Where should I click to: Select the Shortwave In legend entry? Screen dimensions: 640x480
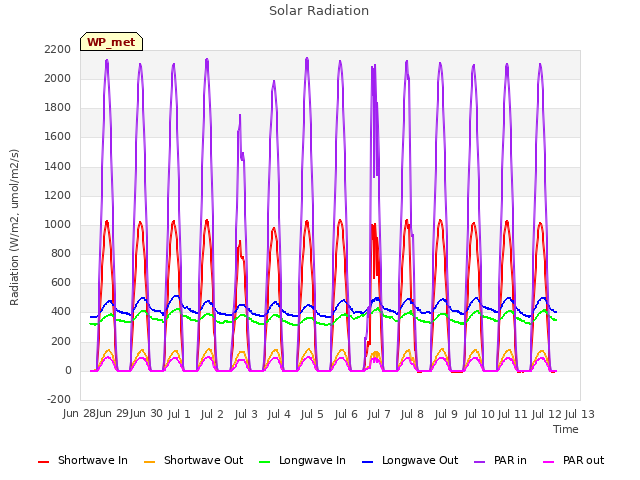coord(83,460)
